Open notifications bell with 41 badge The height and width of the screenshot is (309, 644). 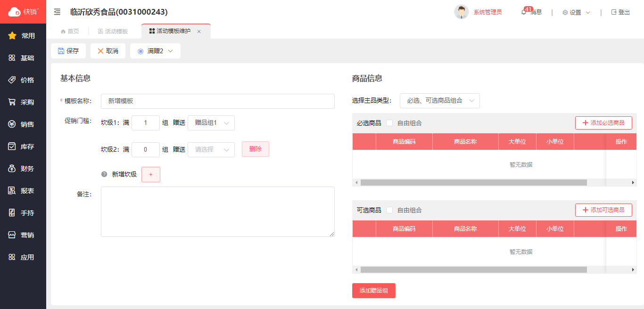click(524, 12)
